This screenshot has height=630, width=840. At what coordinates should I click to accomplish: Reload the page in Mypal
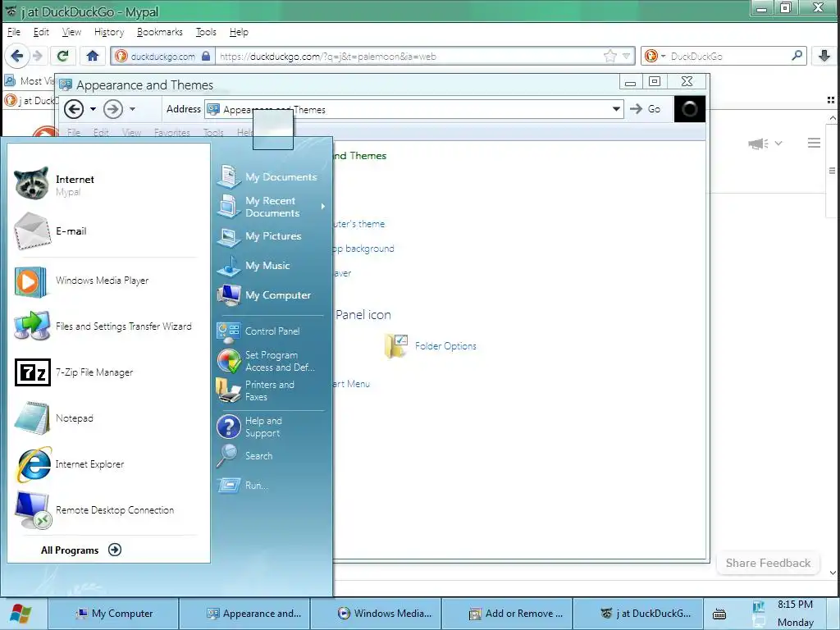coord(62,56)
